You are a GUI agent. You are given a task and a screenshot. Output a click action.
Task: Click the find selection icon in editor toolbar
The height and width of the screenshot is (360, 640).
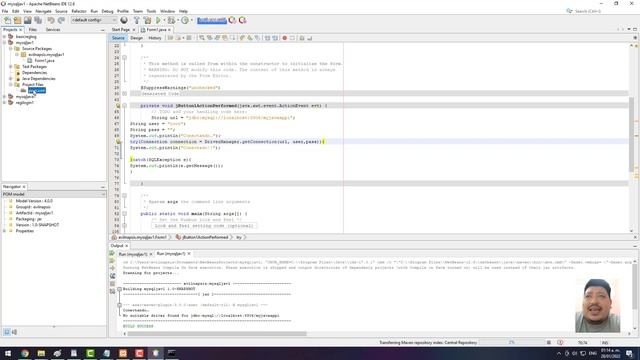[202, 38]
